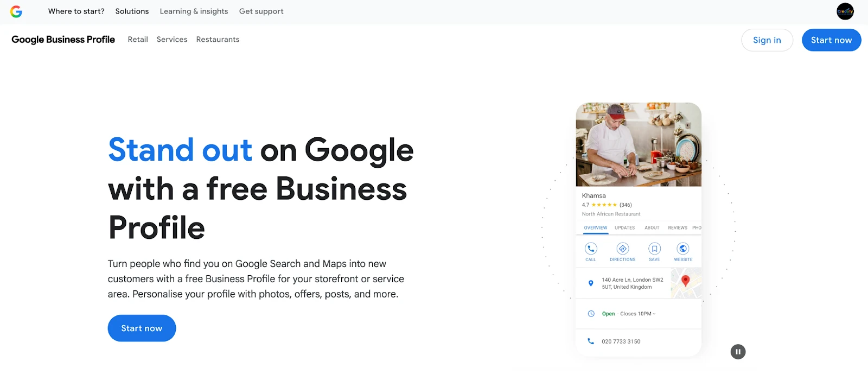Click the Stand out heading text
Image resolution: width=868 pixels, height=387 pixels.
coord(180,150)
